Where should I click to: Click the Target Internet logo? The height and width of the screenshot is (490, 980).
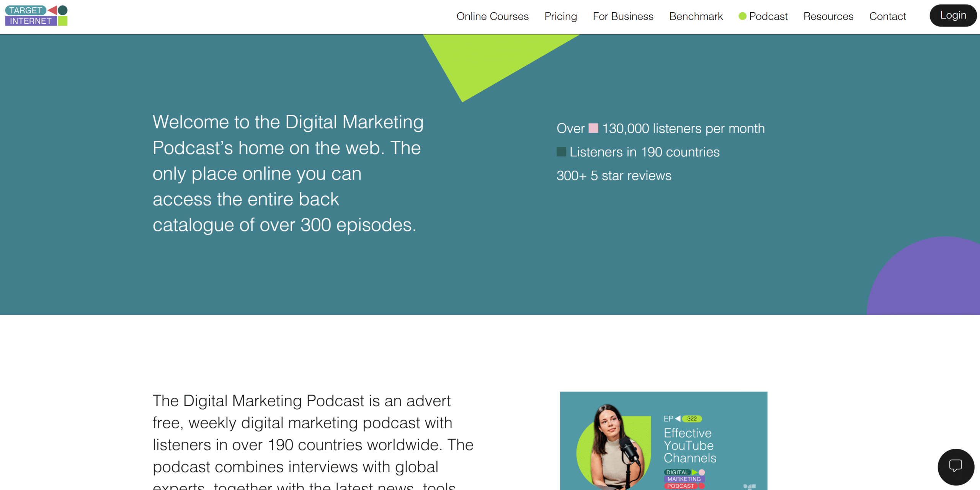pyautogui.click(x=36, y=16)
